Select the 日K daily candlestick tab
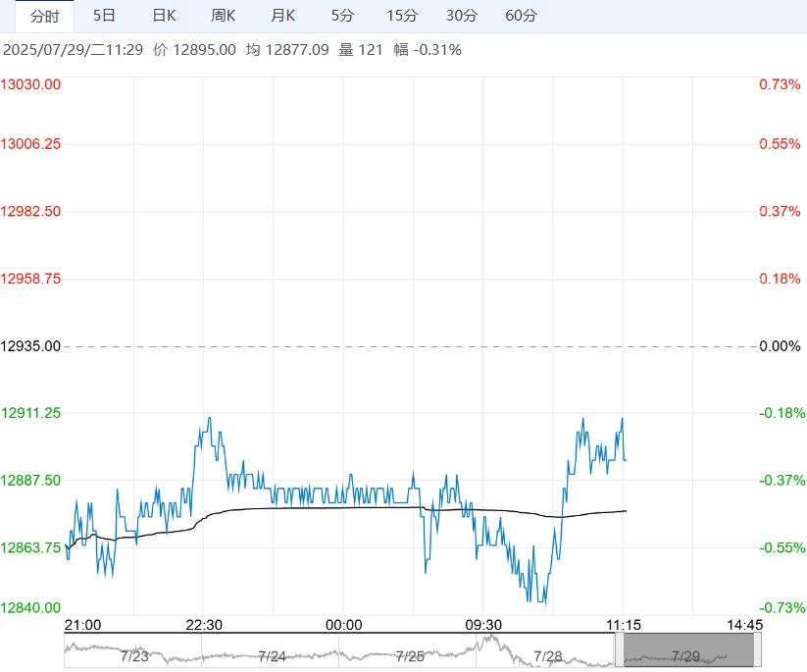This screenshot has height=672, width=807. [x=164, y=16]
